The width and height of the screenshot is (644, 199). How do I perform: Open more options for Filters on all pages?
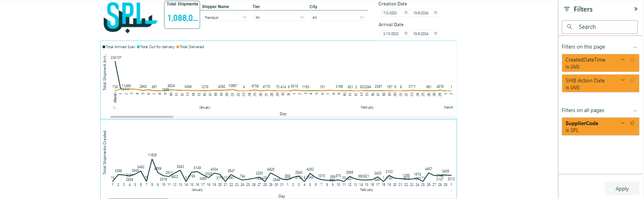[635, 110]
